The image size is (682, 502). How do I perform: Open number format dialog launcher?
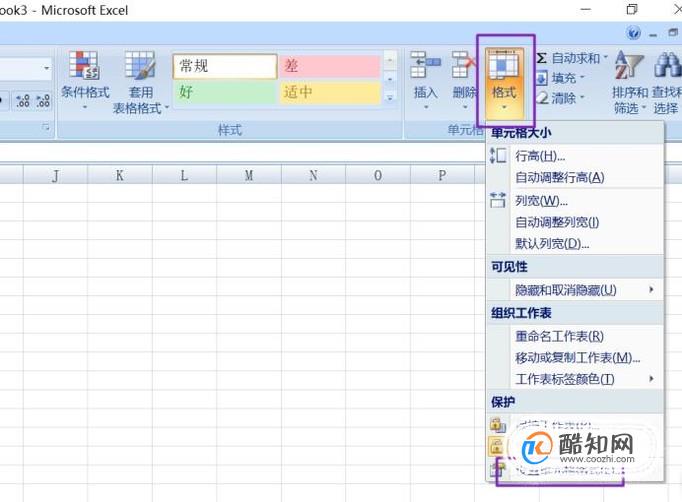(45, 127)
